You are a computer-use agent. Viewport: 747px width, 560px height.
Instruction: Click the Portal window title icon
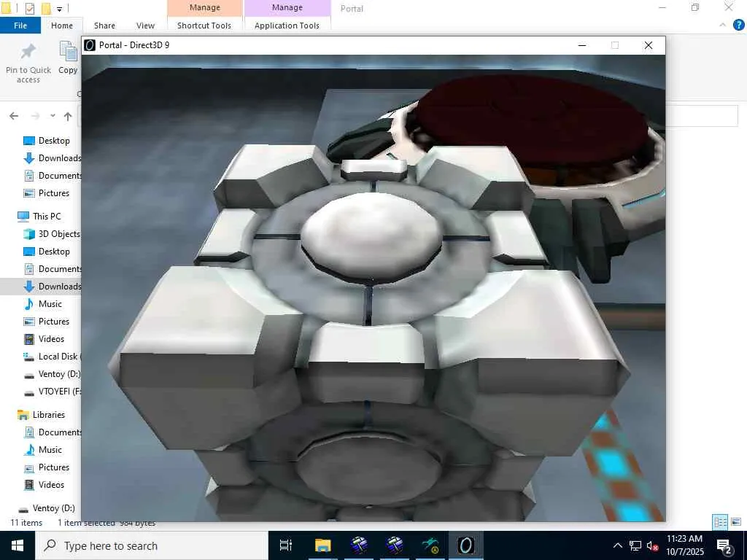click(x=89, y=45)
